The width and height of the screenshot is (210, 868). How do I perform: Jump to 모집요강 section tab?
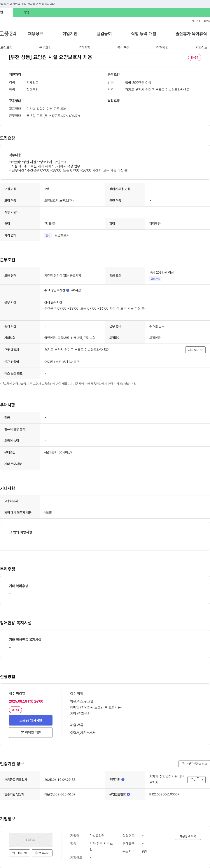[x=6, y=47]
